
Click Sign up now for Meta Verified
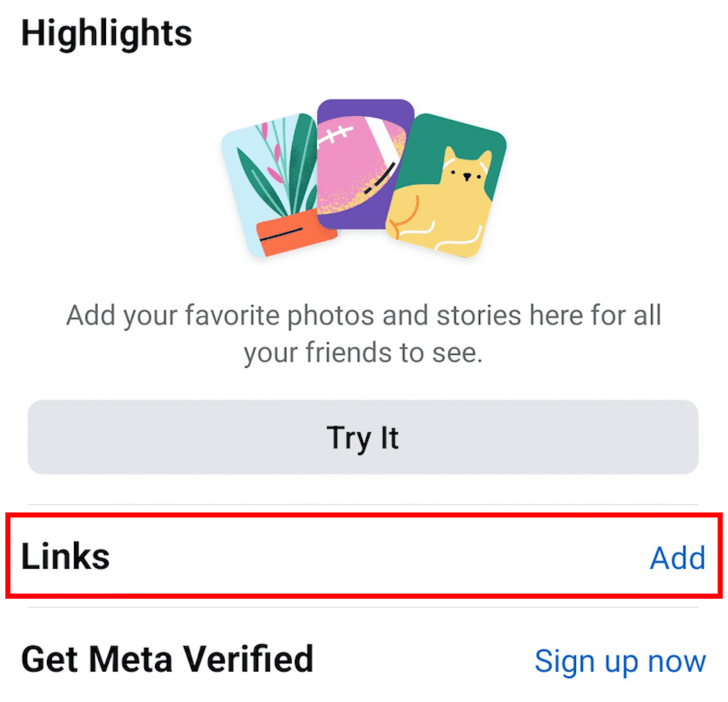tap(619, 660)
